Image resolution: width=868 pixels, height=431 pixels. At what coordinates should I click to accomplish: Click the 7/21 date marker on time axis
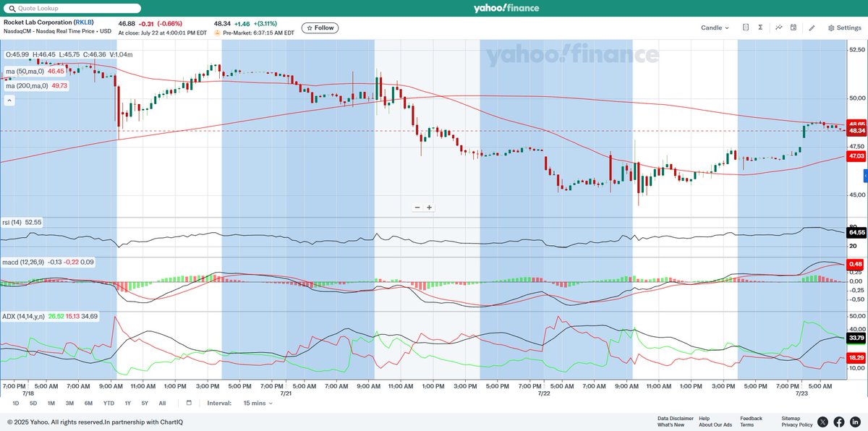(286, 393)
